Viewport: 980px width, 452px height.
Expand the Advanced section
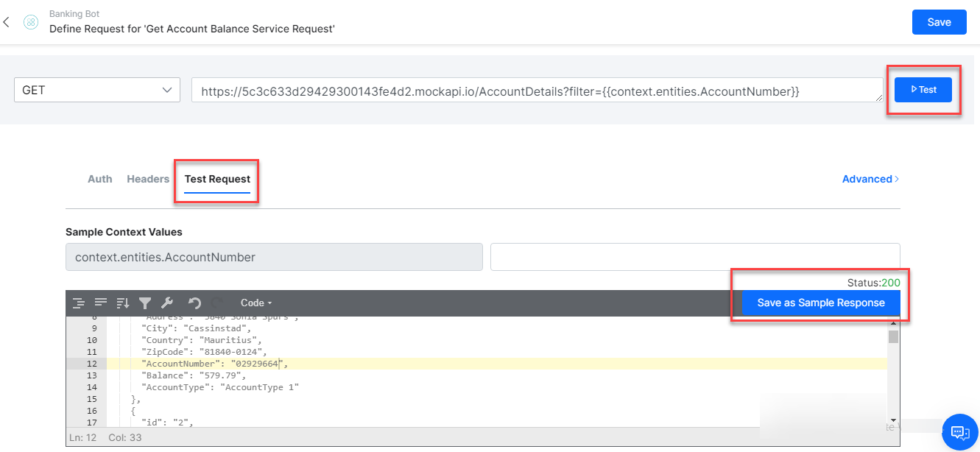click(x=870, y=179)
